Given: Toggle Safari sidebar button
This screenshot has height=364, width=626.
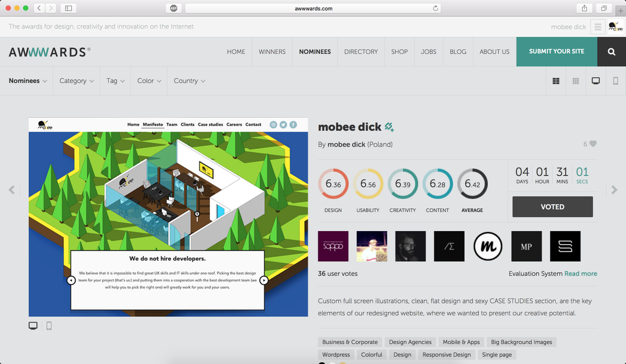Looking at the screenshot, I should [x=68, y=8].
